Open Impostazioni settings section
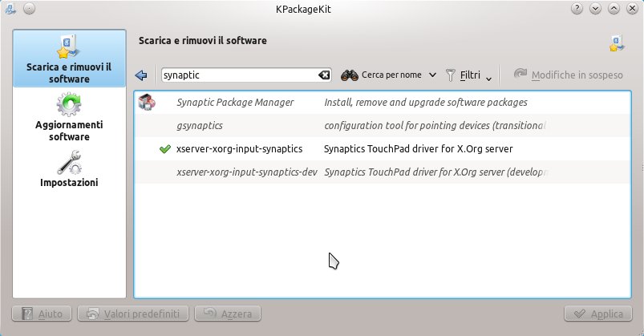This screenshot has width=644, height=336. [x=69, y=170]
